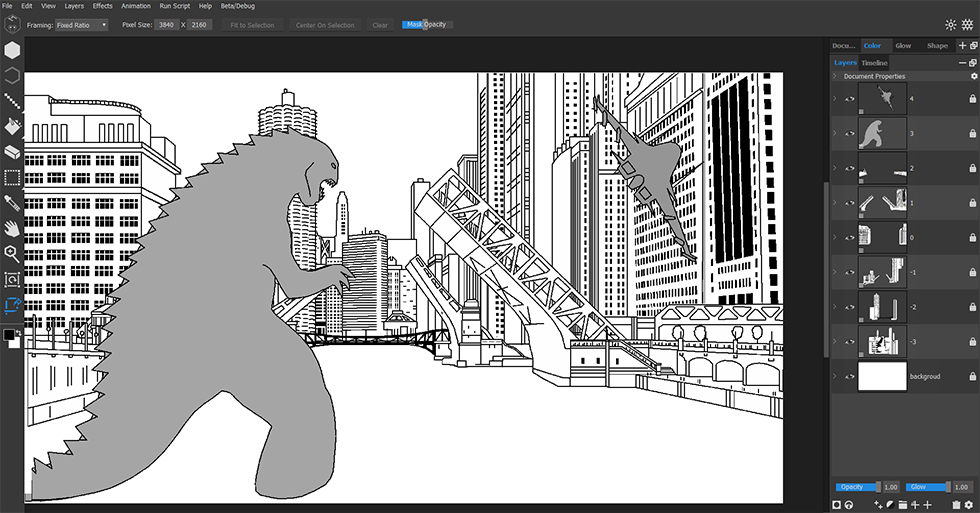Viewport: 980px width, 513px height.
Task: Click the square mask icon in layers footer
Action: [x=837, y=505]
